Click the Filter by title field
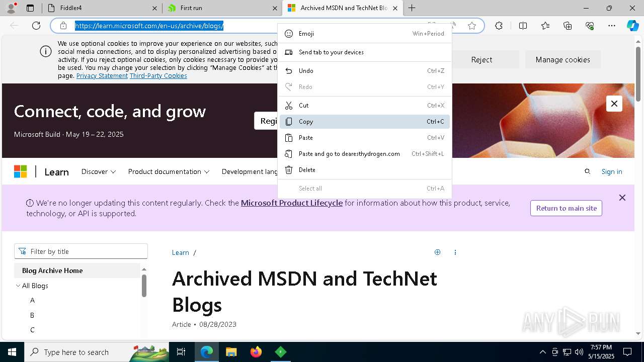This screenshot has height=362, width=644. (81, 251)
